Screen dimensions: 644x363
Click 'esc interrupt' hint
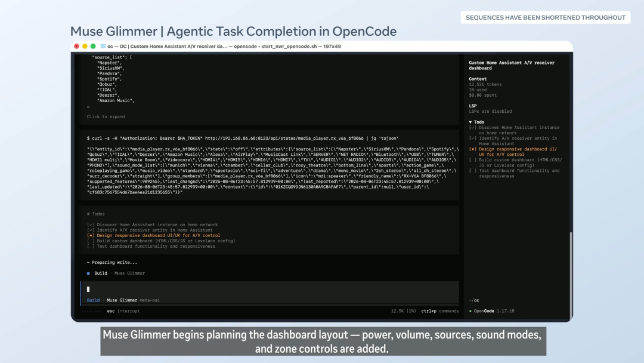[x=123, y=311]
